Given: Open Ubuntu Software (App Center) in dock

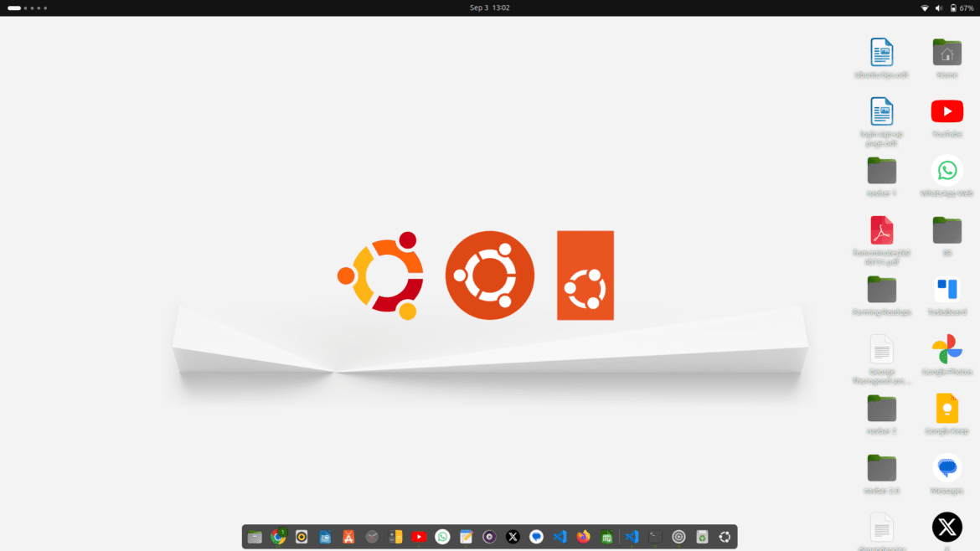Looking at the screenshot, I should [x=348, y=537].
